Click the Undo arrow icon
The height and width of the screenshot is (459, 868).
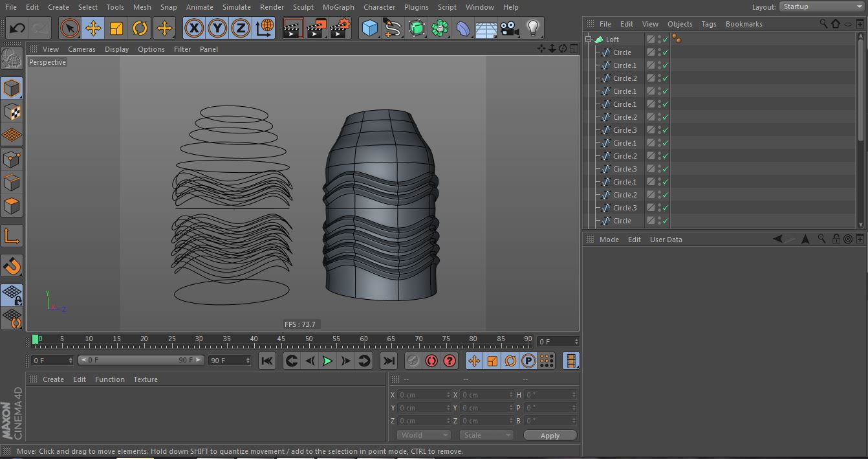point(17,28)
